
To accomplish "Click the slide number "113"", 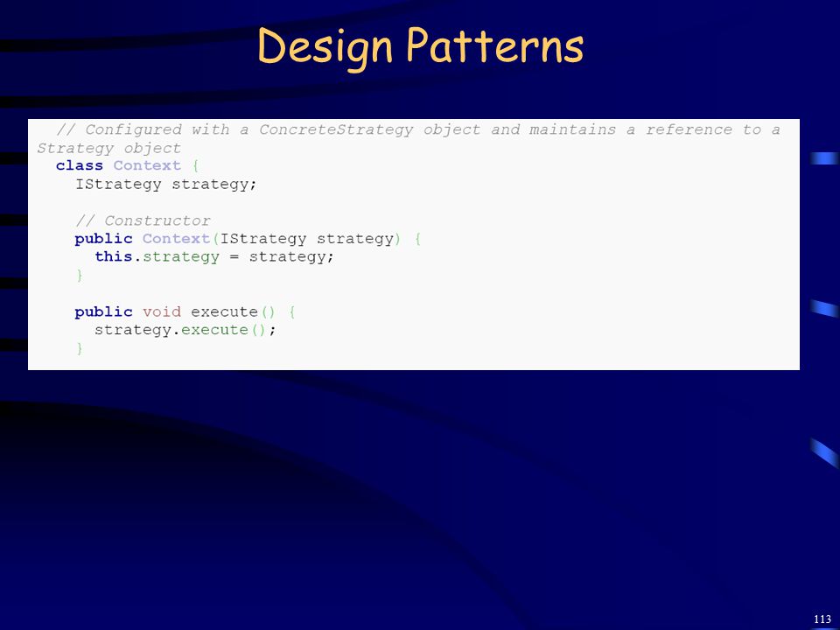I will (822, 619).
